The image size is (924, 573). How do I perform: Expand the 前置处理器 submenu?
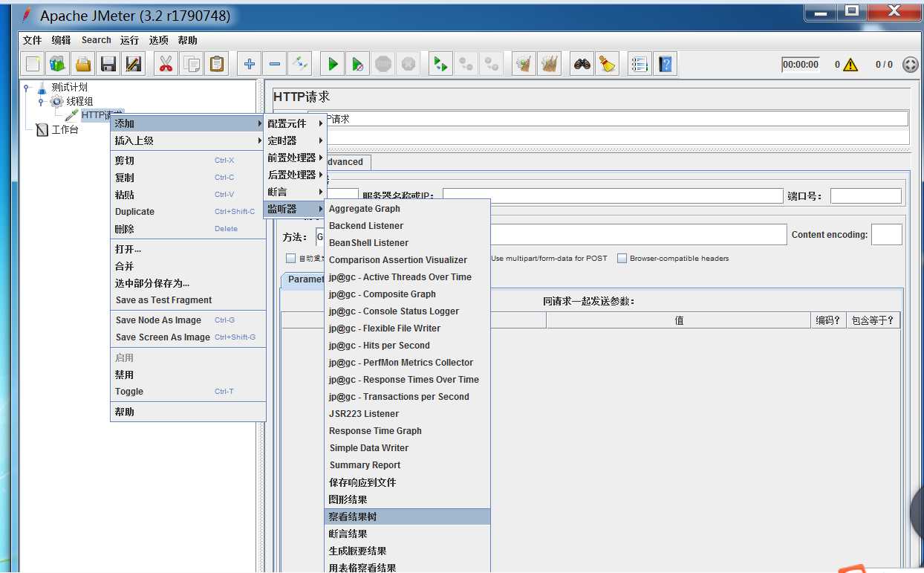(x=295, y=158)
